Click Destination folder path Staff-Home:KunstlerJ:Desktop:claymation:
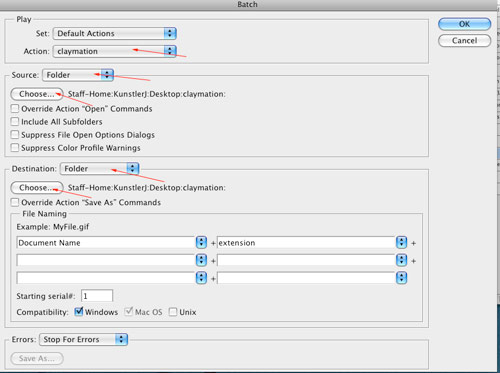The width and height of the screenshot is (500, 373). click(147, 188)
